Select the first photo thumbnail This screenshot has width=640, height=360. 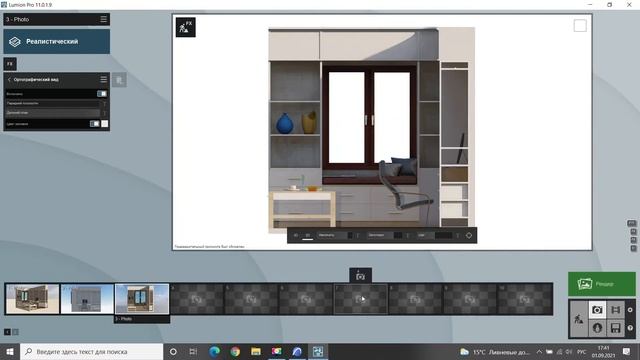(33, 299)
